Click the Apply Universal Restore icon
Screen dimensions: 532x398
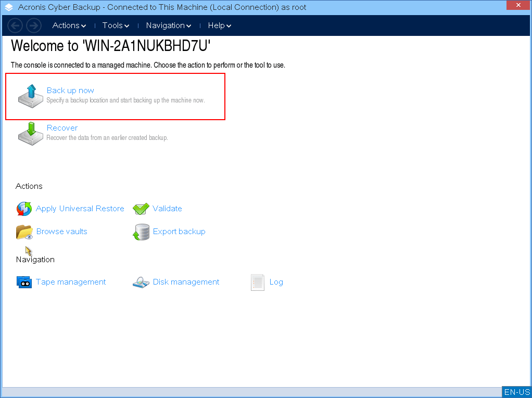[24, 209]
